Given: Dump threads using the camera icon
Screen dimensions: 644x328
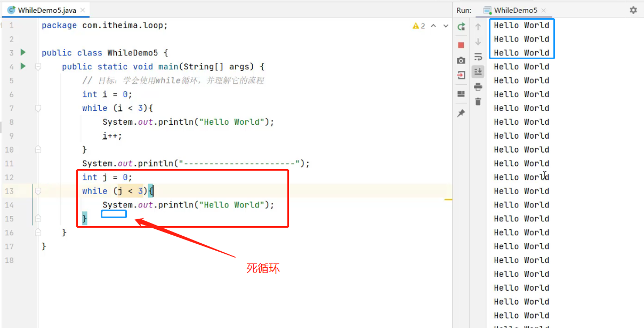Looking at the screenshot, I should click(x=461, y=60).
